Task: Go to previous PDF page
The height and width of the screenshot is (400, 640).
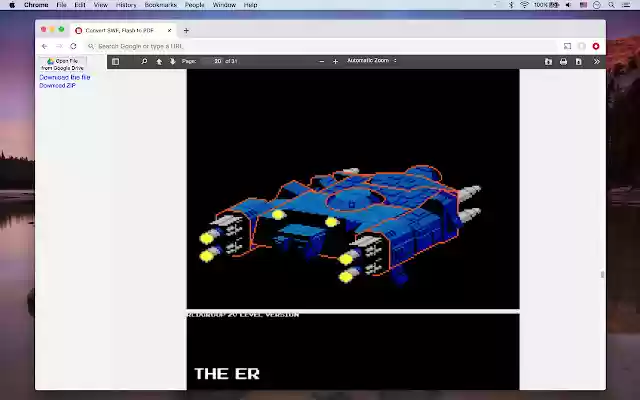Action: (159, 61)
